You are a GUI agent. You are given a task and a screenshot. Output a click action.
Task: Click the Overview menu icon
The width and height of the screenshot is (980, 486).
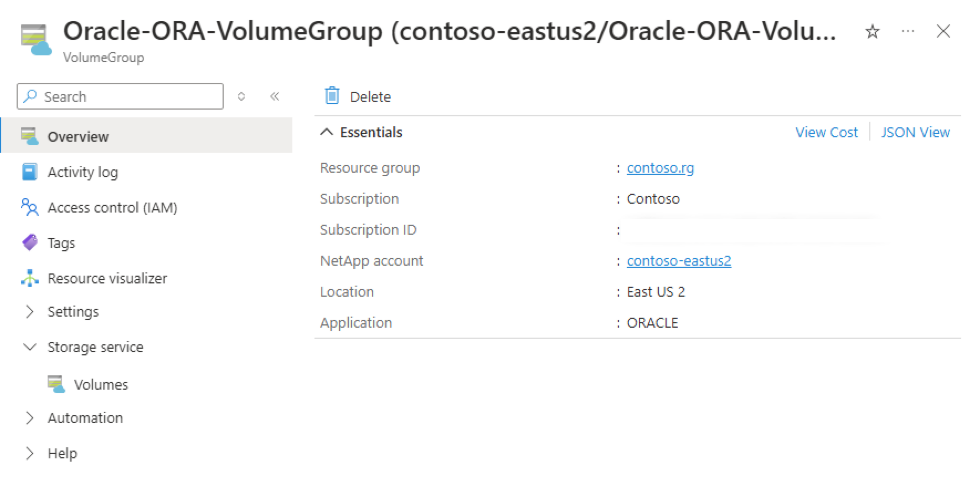tap(30, 136)
